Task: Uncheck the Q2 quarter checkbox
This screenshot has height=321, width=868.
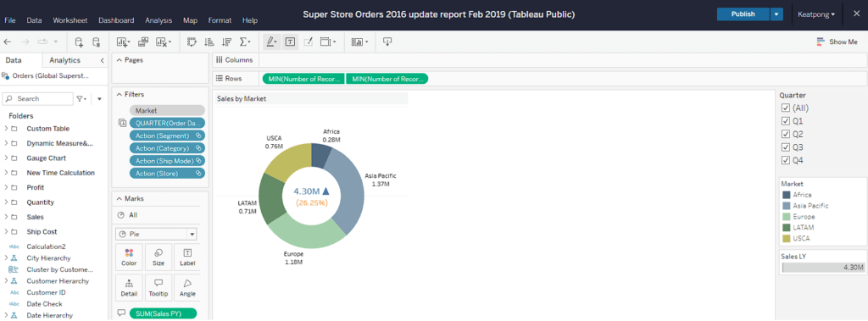Action: pos(785,135)
